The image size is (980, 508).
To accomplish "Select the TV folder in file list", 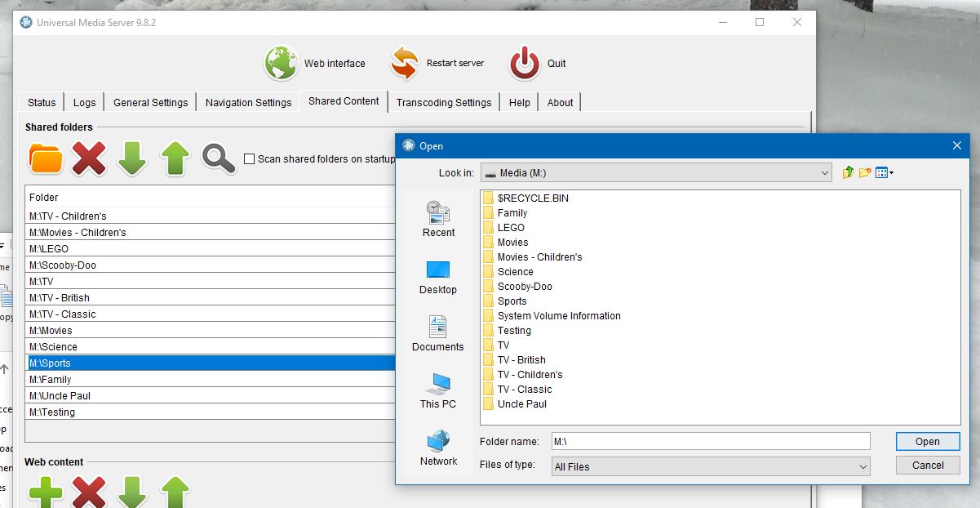I will point(496,345).
